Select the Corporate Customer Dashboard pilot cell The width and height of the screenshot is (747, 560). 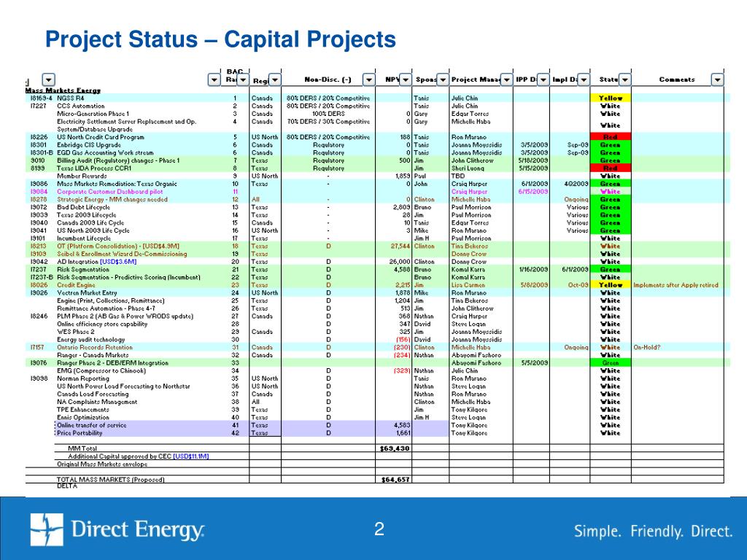tap(110, 192)
